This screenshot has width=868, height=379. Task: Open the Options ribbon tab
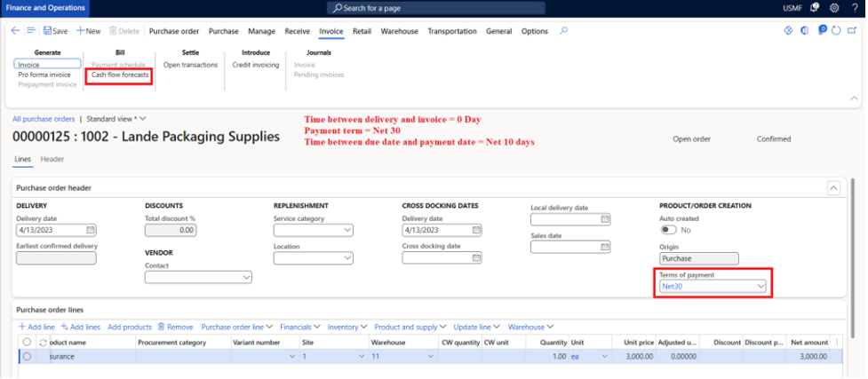[x=535, y=31]
